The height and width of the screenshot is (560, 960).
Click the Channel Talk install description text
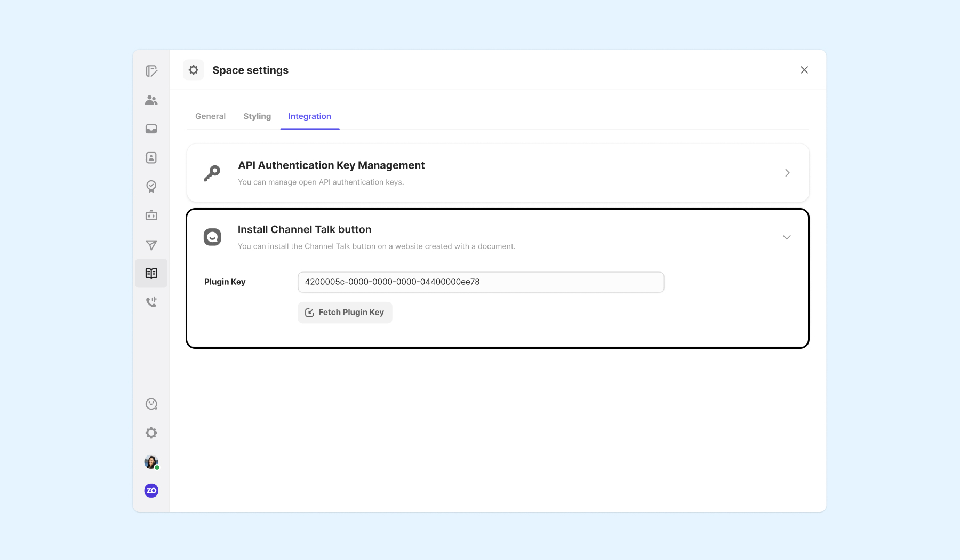(377, 246)
